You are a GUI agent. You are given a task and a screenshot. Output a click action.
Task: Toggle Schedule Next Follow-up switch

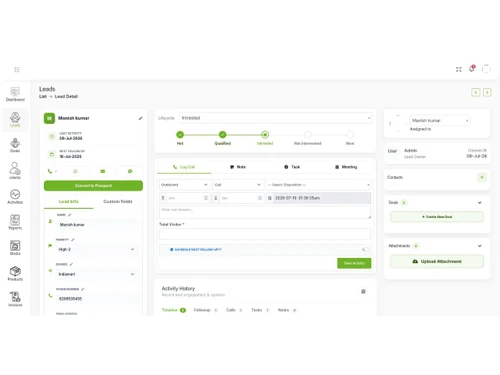[x=365, y=249]
